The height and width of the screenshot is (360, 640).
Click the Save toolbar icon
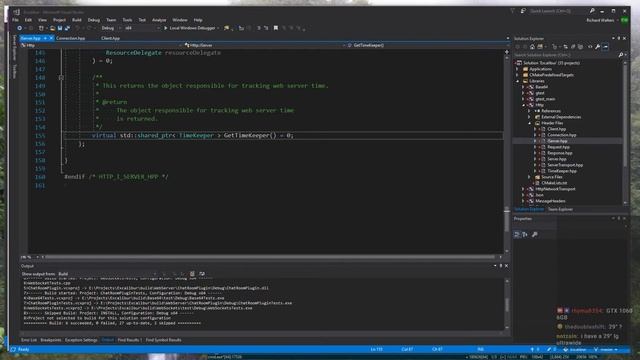(x=60, y=28)
